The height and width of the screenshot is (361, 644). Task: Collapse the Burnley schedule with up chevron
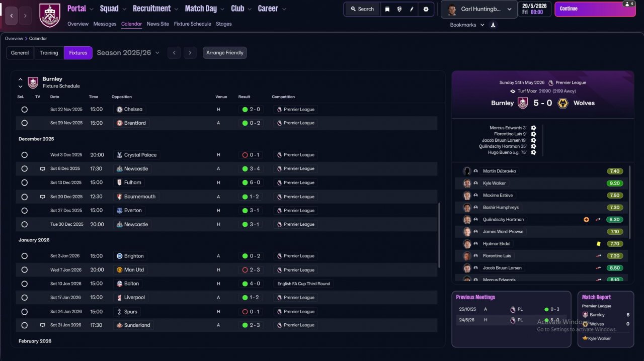pyautogui.click(x=21, y=79)
